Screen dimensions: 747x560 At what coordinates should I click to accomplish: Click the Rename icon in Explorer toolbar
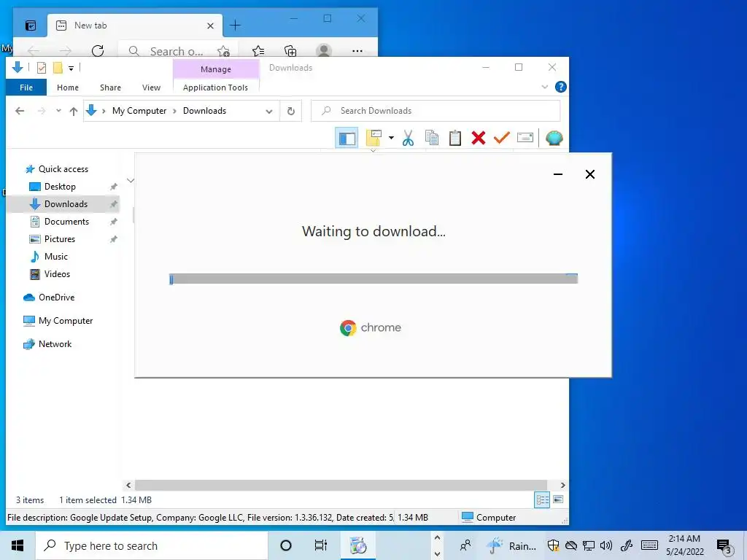coord(525,138)
